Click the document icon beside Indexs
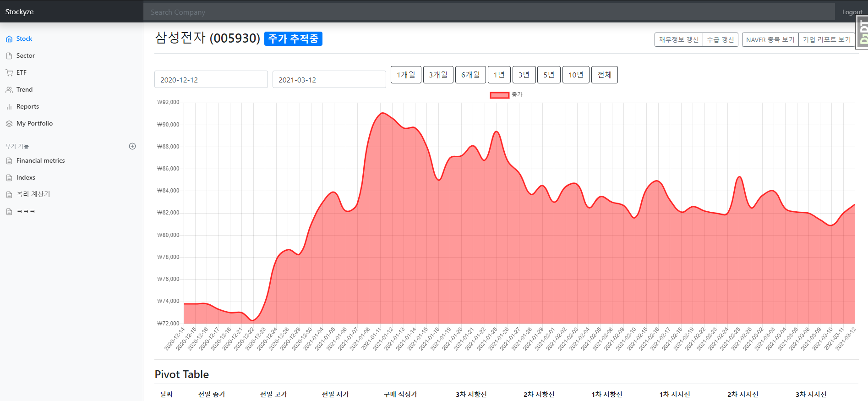Image resolution: width=868 pixels, height=401 pixels. pos(9,178)
